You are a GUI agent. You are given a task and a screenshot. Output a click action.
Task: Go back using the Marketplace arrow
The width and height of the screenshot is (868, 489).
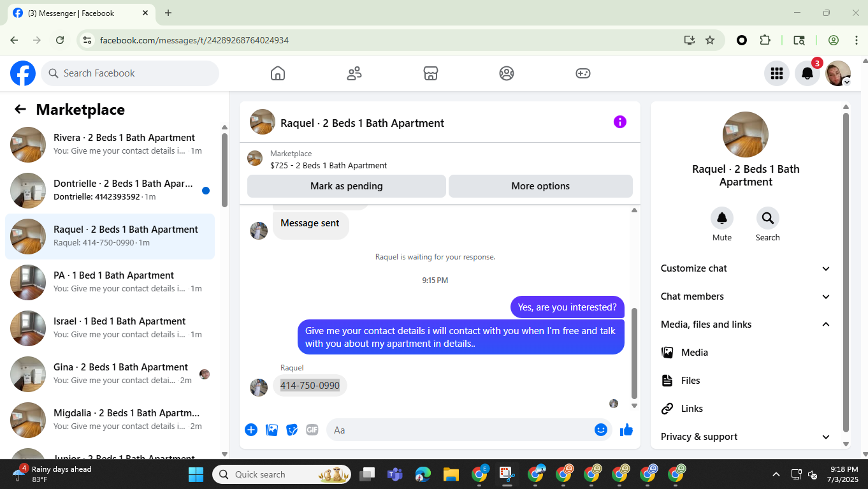(x=20, y=109)
